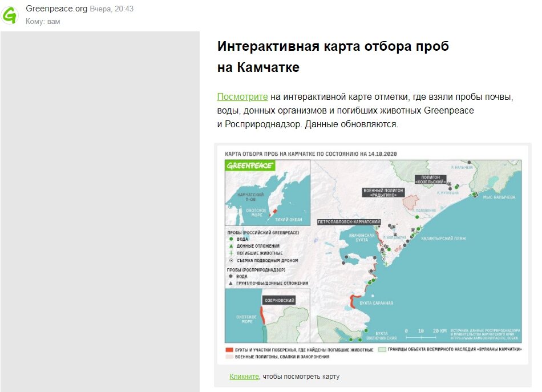Click the light green World Heritage legend swatch
Image resolution: width=542 pixels, height=392 pixels.
(x=382, y=349)
